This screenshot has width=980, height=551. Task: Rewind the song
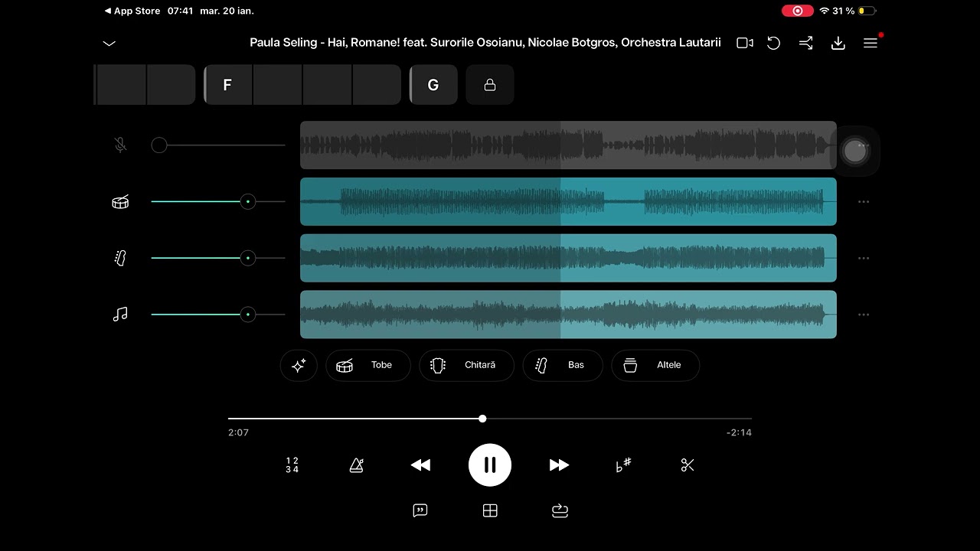[x=420, y=465]
